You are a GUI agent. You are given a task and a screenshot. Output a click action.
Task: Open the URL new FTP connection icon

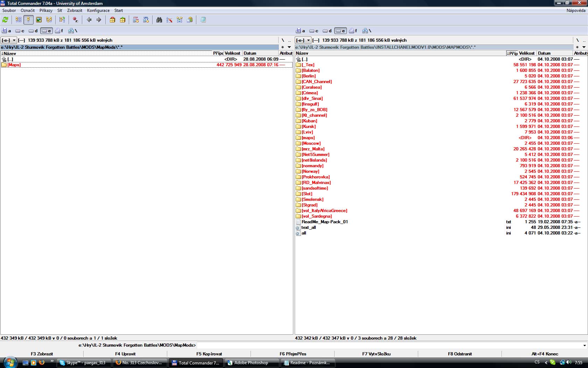tap(146, 20)
